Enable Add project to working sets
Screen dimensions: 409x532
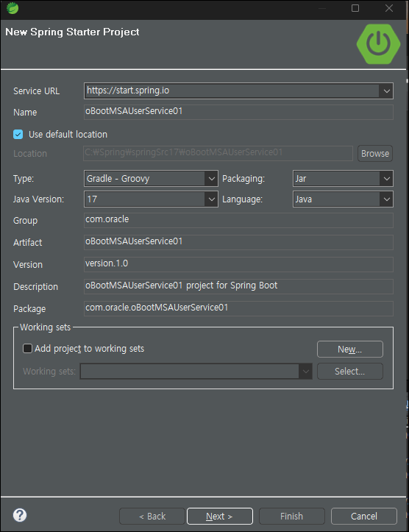(x=27, y=349)
